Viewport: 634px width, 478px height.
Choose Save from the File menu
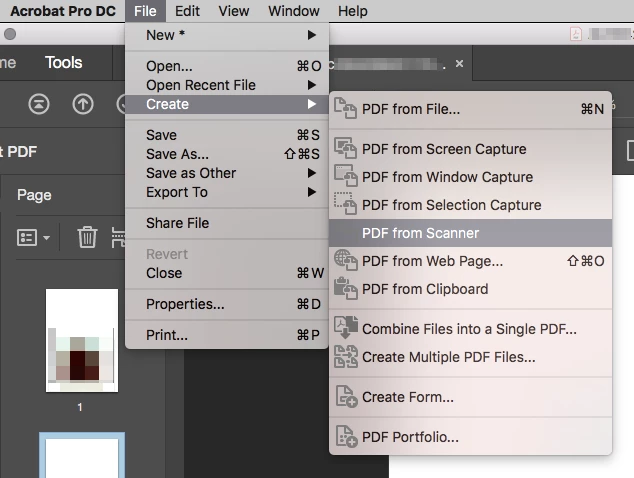[x=227, y=135]
